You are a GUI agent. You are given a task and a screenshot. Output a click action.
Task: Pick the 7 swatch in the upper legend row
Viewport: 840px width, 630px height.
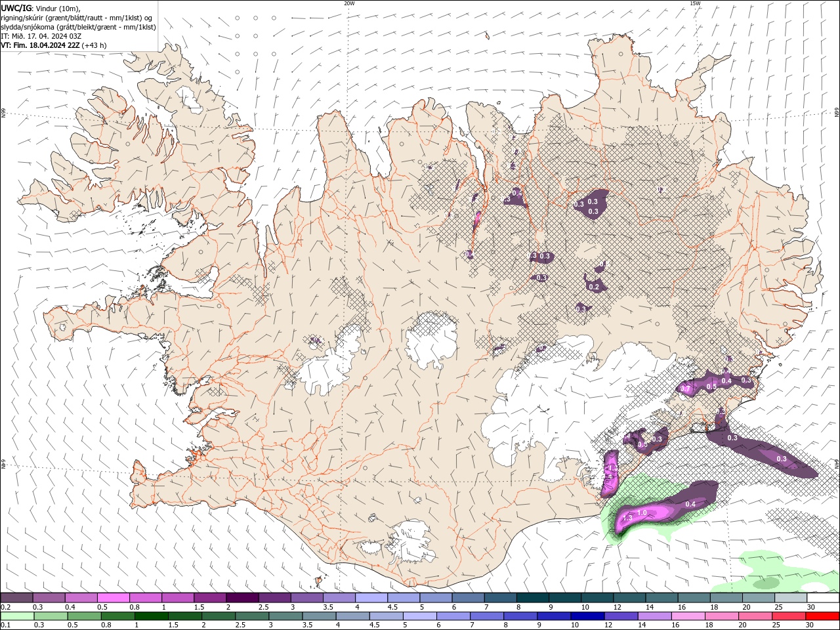tap(500, 598)
